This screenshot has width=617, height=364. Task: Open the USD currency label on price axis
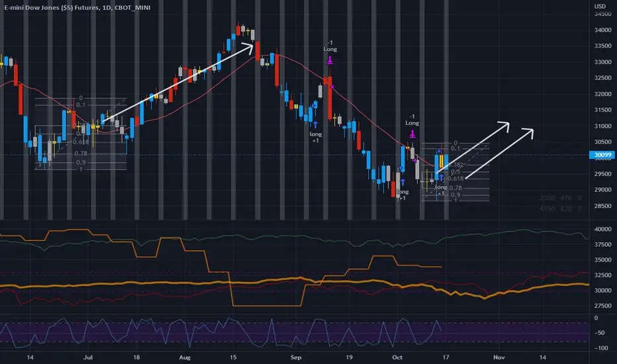point(600,7)
